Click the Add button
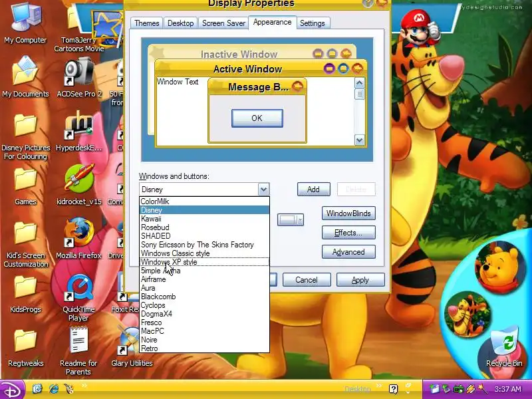Viewport: 532px width, 399px height. tap(313, 190)
